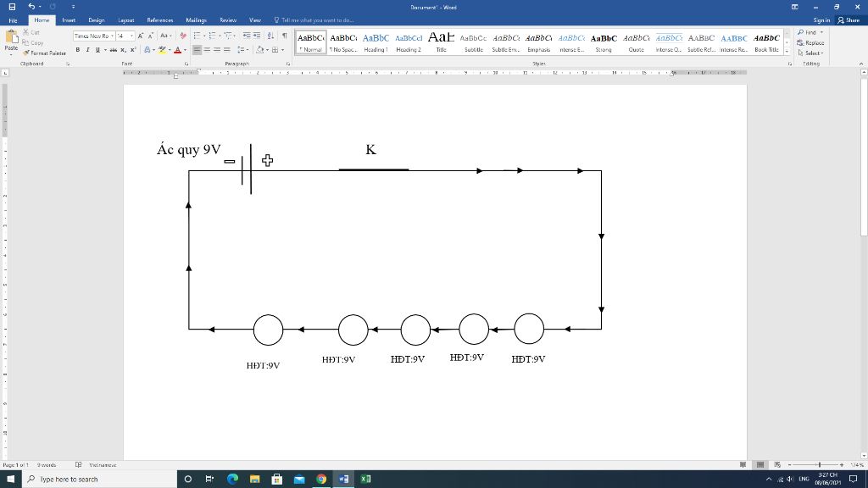Open Mail app from taskbar
Image resolution: width=868 pixels, height=488 pixels.
(x=299, y=480)
